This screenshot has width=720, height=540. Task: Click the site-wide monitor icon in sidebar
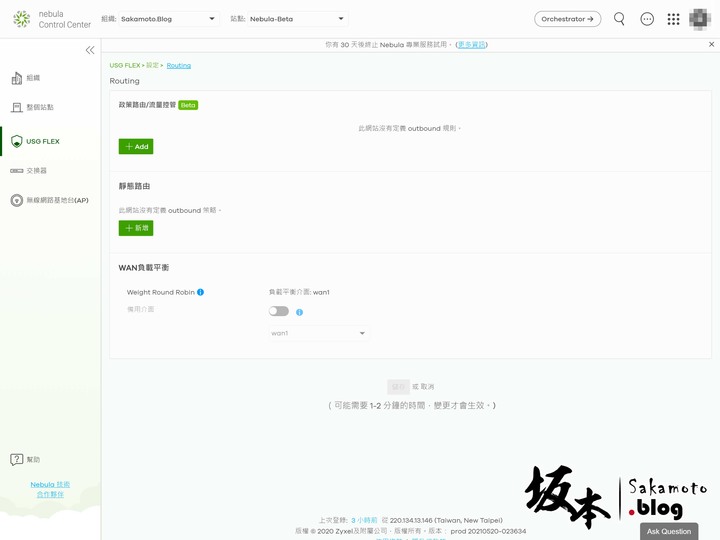[17, 107]
